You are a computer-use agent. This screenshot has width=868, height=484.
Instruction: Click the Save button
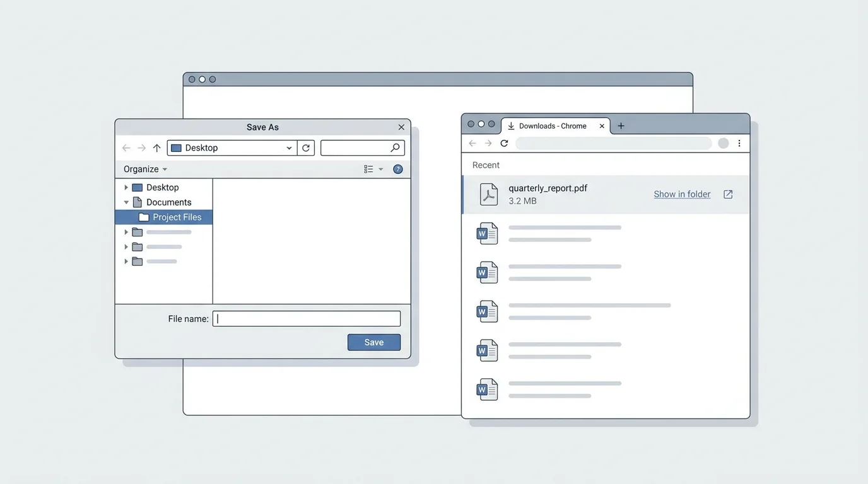point(374,342)
